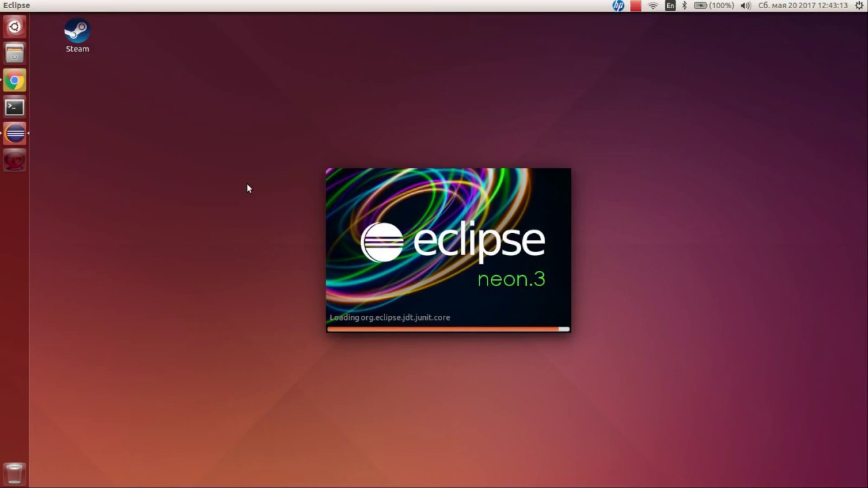Open the Wi-Fi network menu
Viewport: 868px width, 488px height.
tap(653, 5)
